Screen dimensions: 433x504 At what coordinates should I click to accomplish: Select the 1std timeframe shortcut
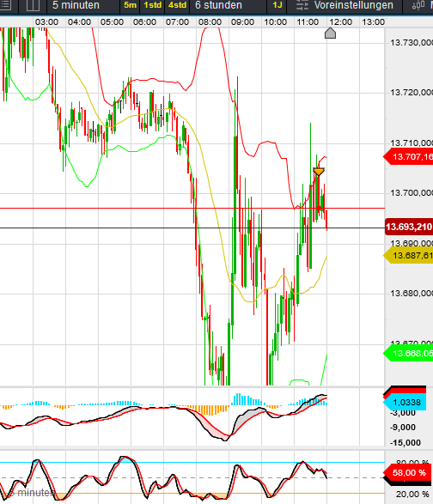point(152,5)
